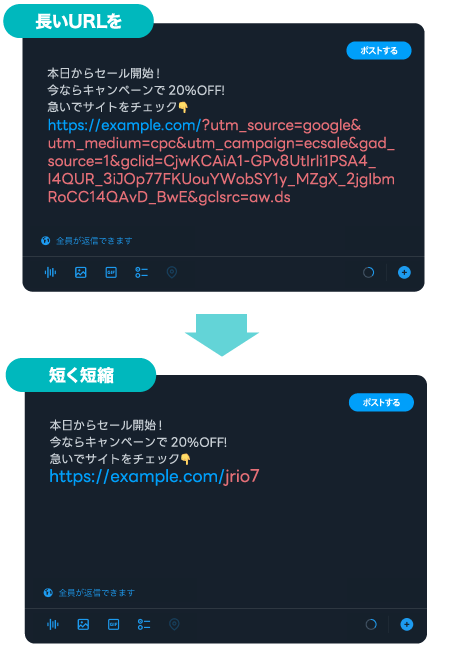The height and width of the screenshot is (647, 450).
Task: Open the long example.com URL with UTM parameters
Action: coord(221,161)
